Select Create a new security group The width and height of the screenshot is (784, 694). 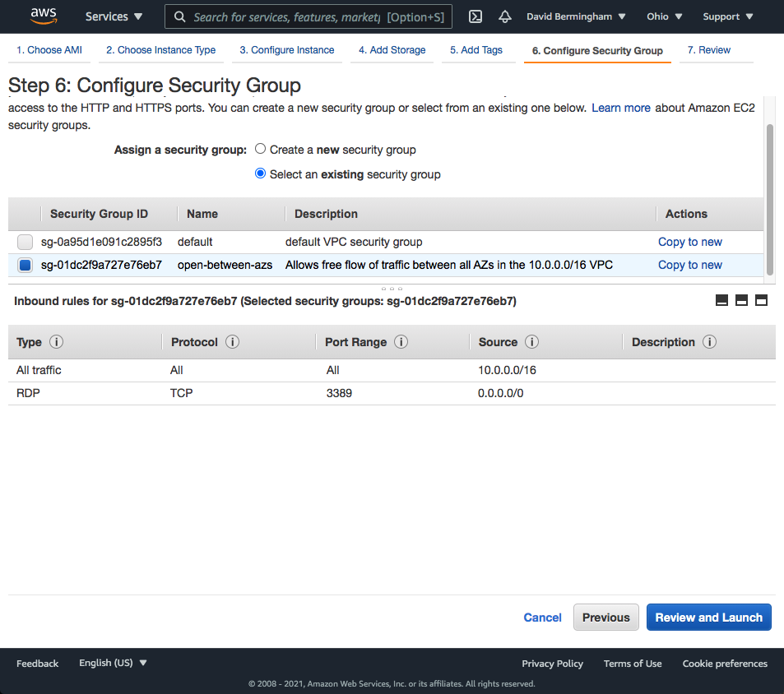pos(260,149)
